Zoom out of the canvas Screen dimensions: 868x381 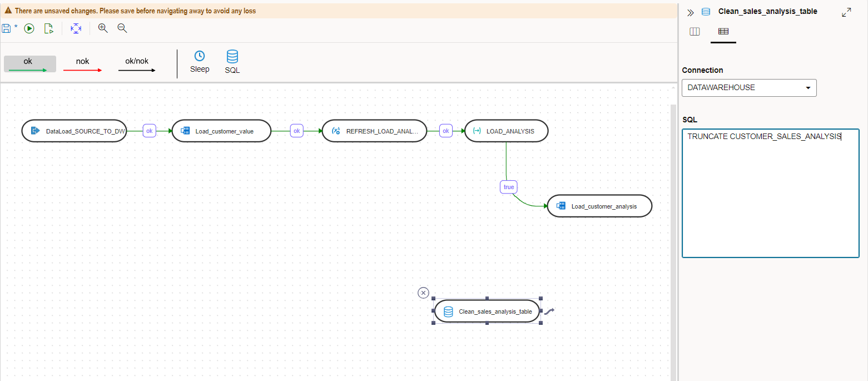click(122, 28)
